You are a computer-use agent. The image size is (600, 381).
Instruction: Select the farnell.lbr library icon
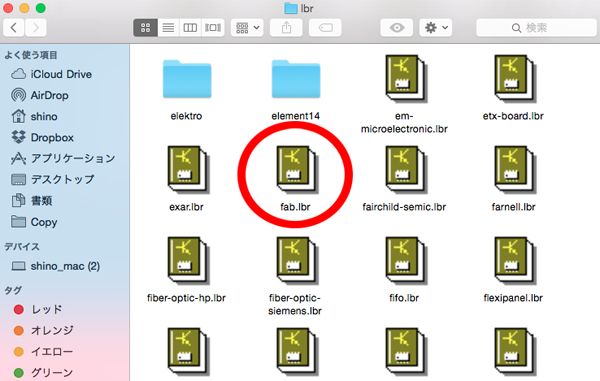point(515,169)
